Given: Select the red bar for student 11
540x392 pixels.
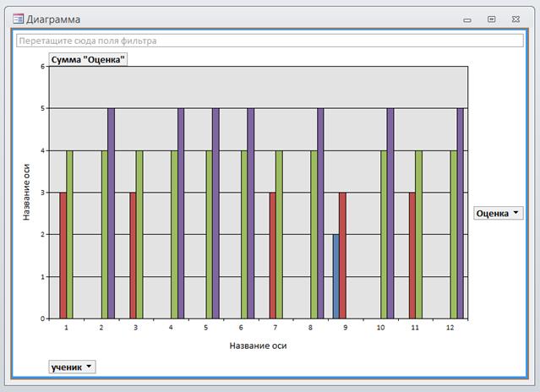Looking at the screenshot, I should coord(412,255).
